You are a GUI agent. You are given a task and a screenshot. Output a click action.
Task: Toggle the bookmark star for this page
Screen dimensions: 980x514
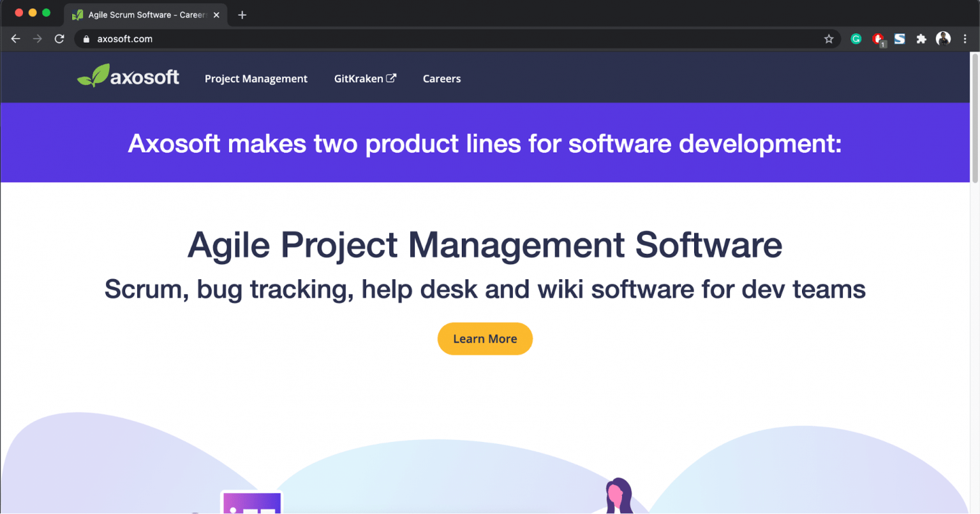tap(829, 39)
